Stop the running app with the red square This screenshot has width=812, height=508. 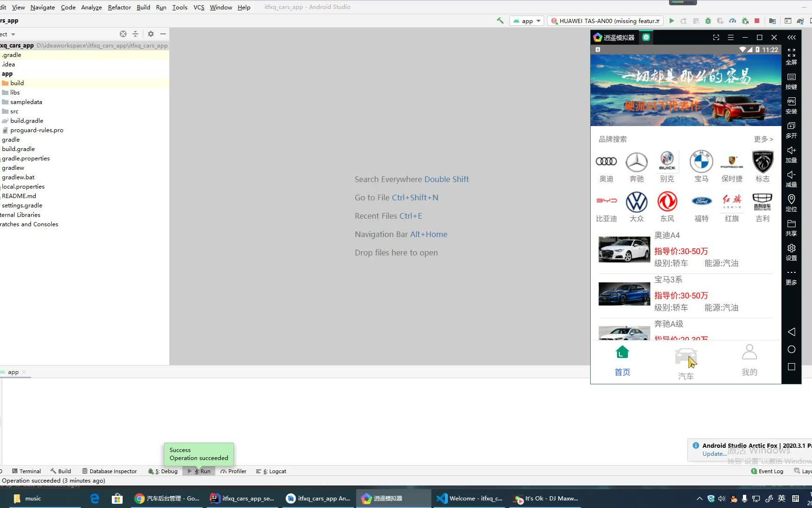[757, 21]
